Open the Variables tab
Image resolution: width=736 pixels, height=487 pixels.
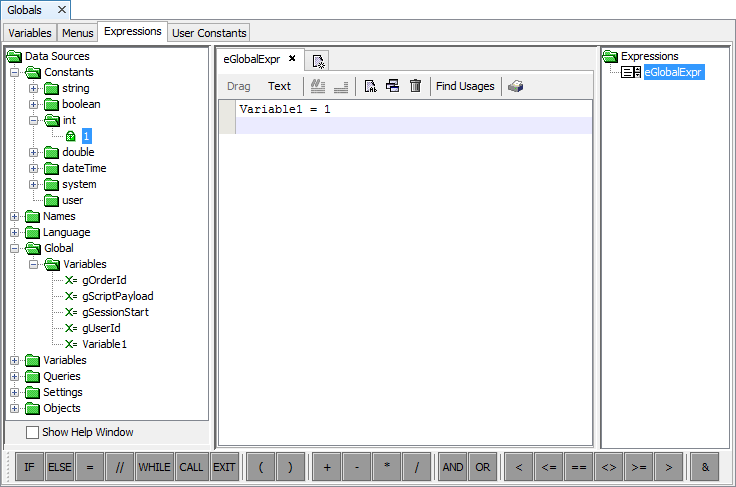30,33
